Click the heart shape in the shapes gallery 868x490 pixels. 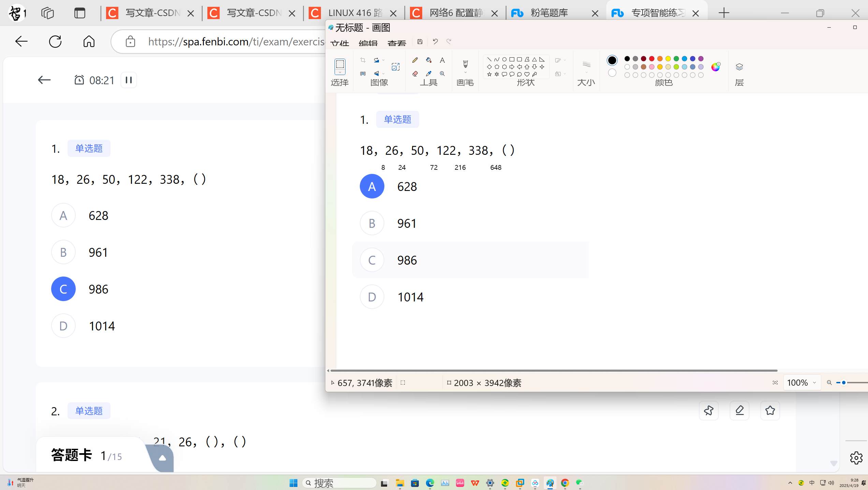coord(527,74)
